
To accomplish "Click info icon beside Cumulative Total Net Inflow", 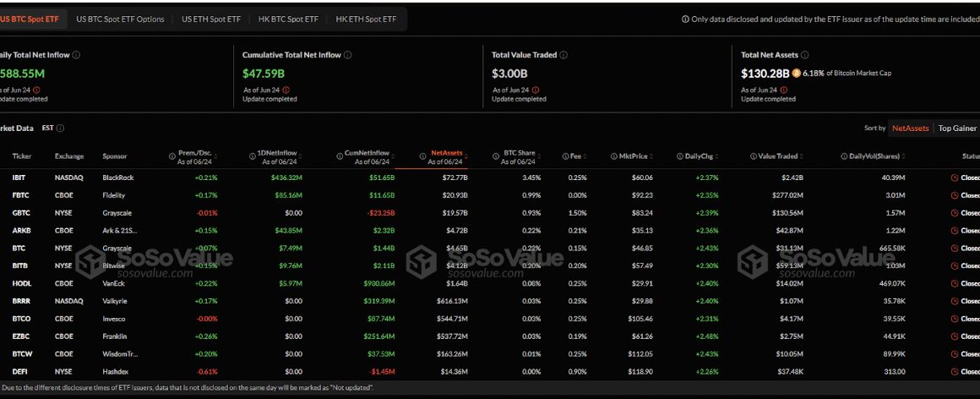I will [347, 55].
